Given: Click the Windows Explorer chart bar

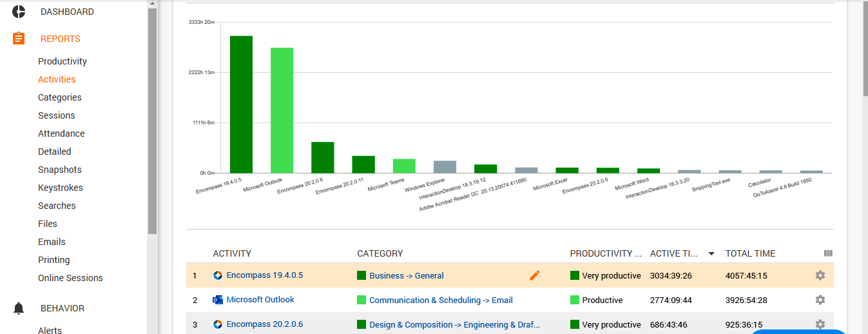Looking at the screenshot, I should [445, 167].
